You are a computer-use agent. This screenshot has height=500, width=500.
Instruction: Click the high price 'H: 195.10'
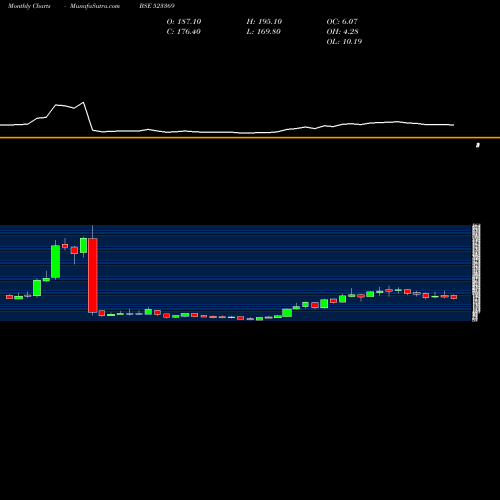point(264,22)
